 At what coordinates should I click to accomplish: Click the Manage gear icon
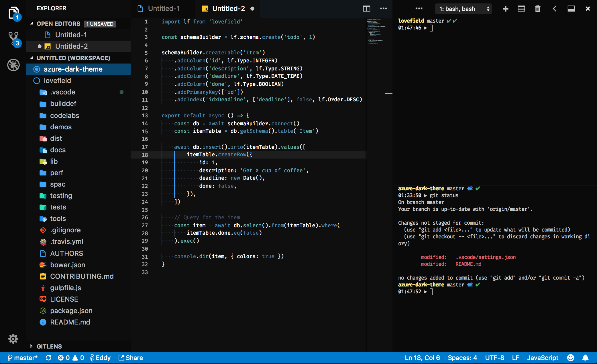[x=13, y=339]
